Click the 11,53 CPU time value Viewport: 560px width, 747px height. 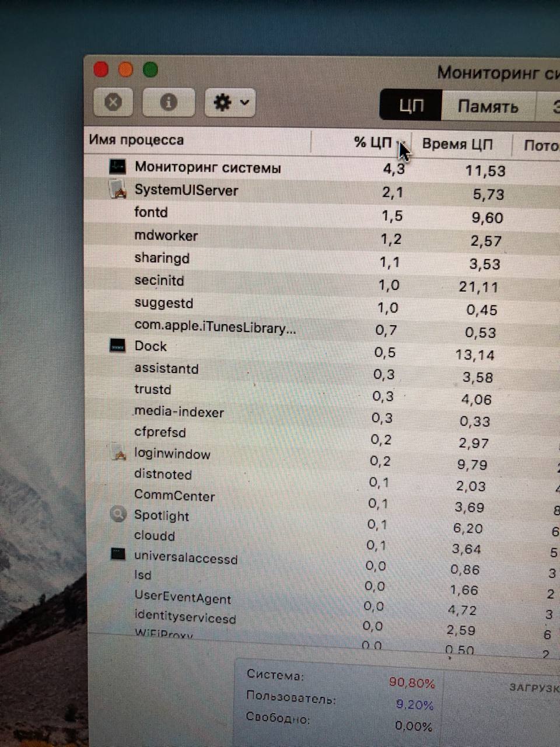[485, 171]
